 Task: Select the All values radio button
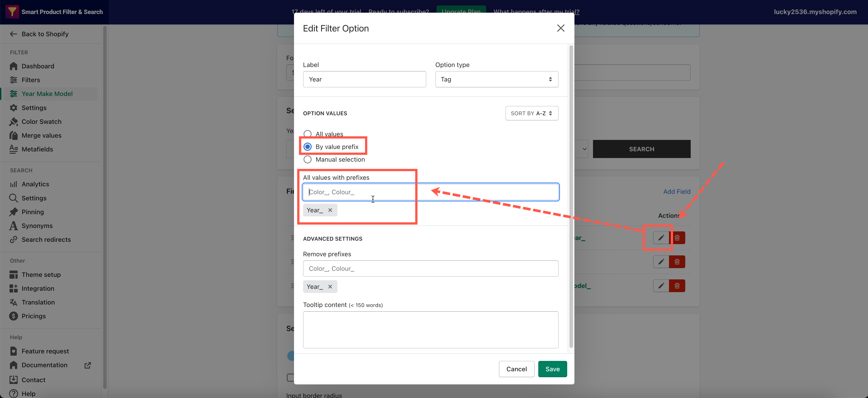pyautogui.click(x=307, y=134)
